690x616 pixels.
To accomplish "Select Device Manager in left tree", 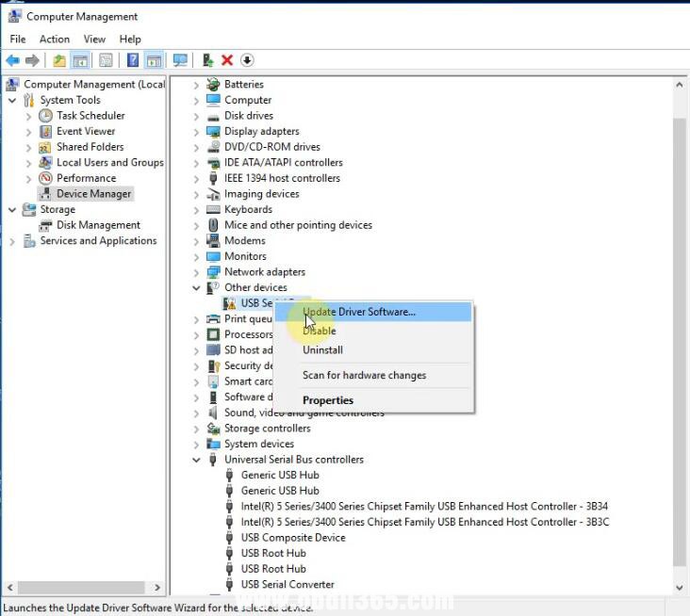I will coord(93,194).
